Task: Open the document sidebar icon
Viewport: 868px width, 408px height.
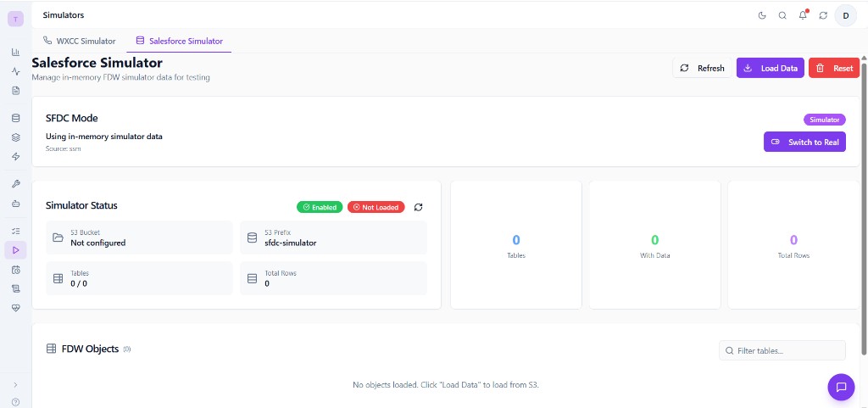Action: [x=15, y=90]
